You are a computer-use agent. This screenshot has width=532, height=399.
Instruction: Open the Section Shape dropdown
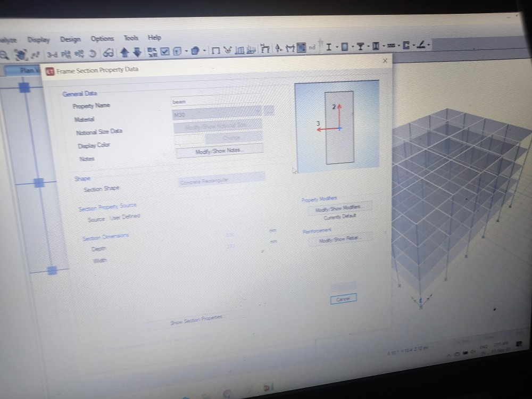(223, 179)
